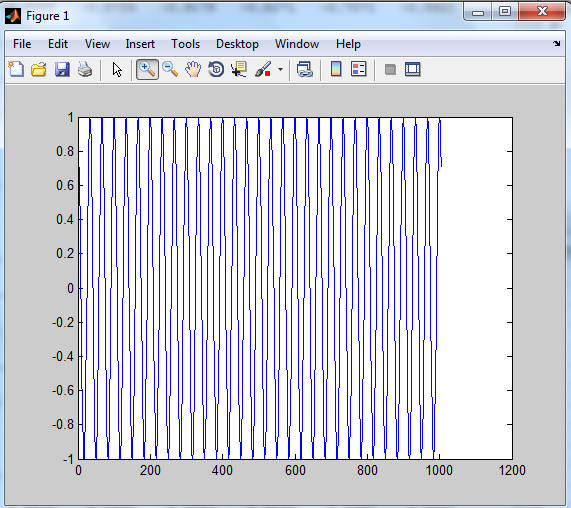
Task: Activate the Data Cursor tool
Action: click(x=239, y=69)
